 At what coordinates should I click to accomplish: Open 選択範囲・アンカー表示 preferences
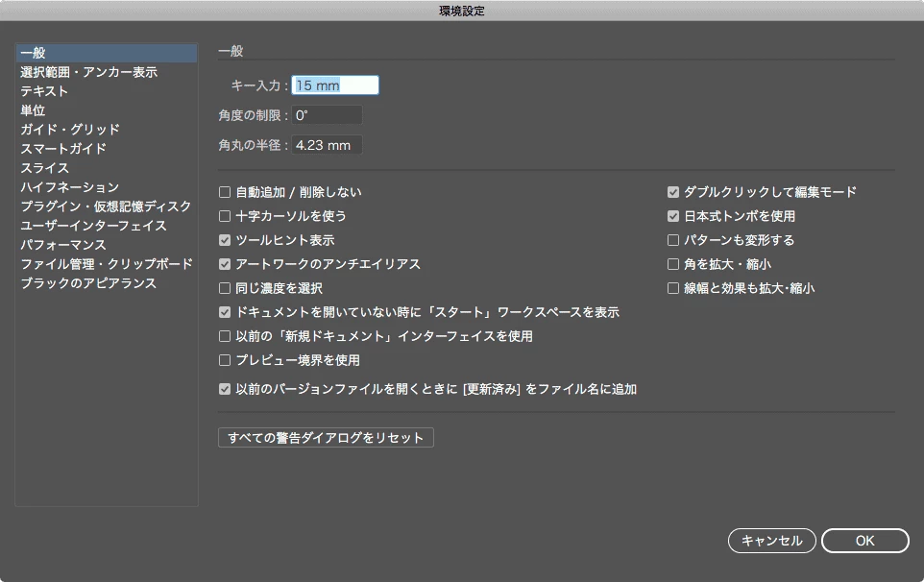tap(89, 72)
